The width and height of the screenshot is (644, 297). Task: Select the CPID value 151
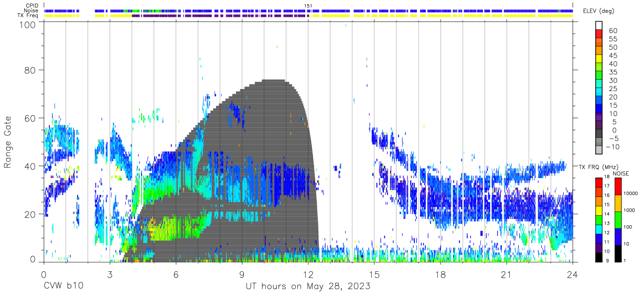[308, 5]
